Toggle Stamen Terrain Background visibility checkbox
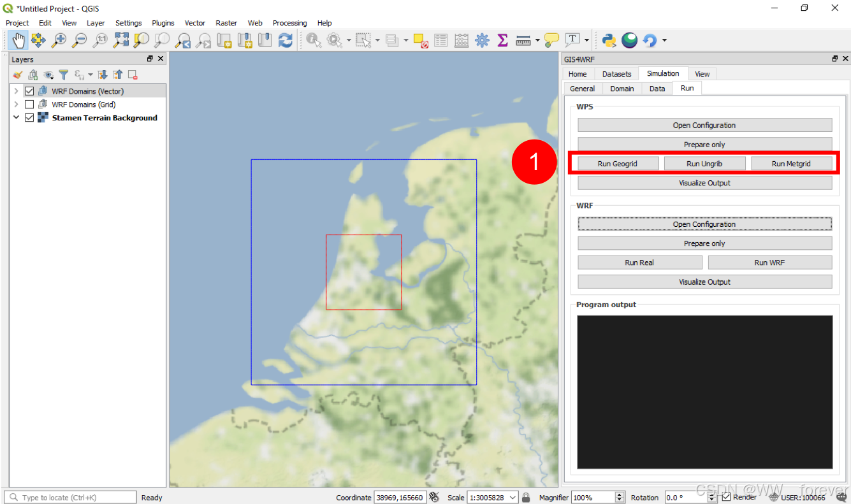This screenshot has width=851, height=504. tap(29, 118)
